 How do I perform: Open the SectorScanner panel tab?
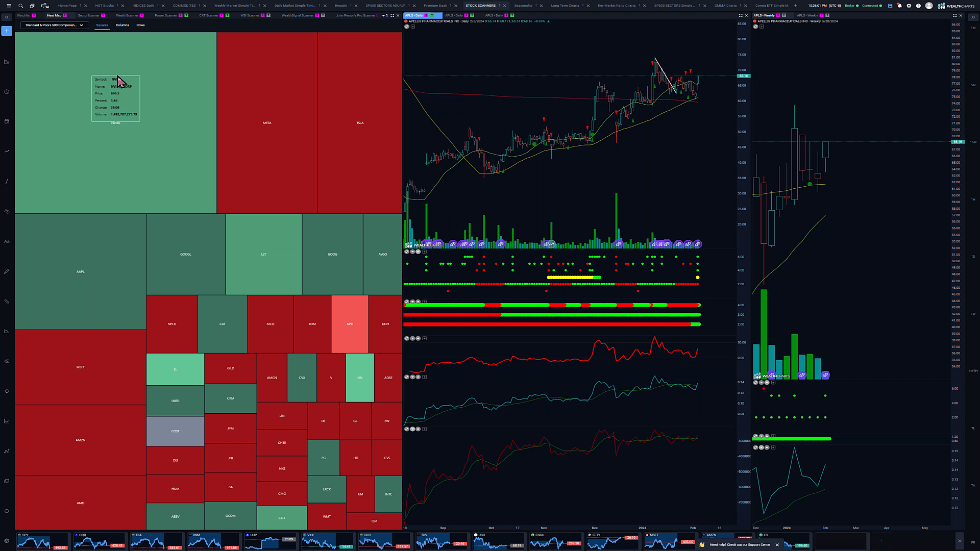[88, 15]
